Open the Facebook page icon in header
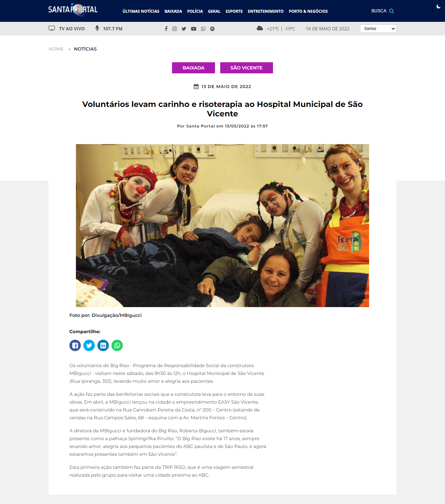Image resolution: width=445 pixels, height=504 pixels. [166, 29]
